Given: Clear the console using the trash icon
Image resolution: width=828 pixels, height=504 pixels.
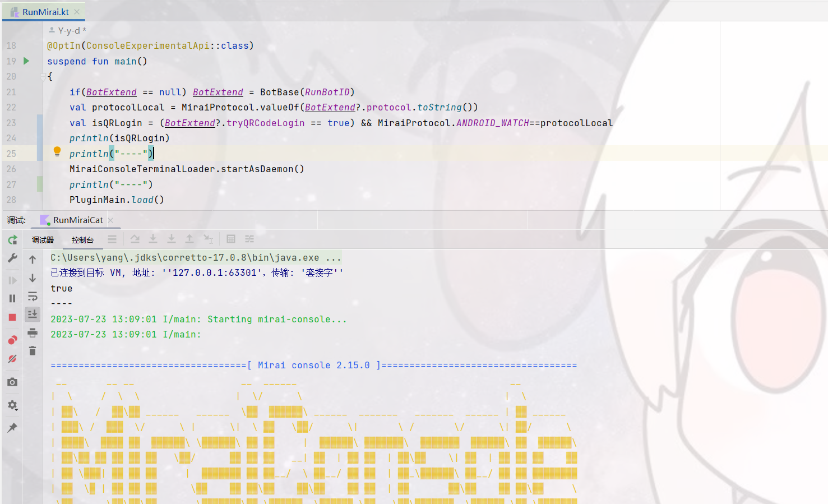Looking at the screenshot, I should [x=32, y=350].
